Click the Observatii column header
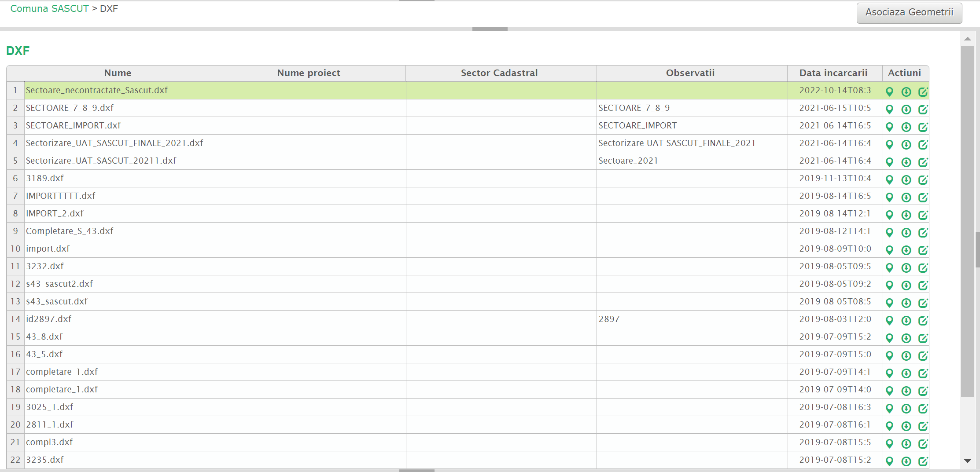980x472 pixels. click(690, 73)
